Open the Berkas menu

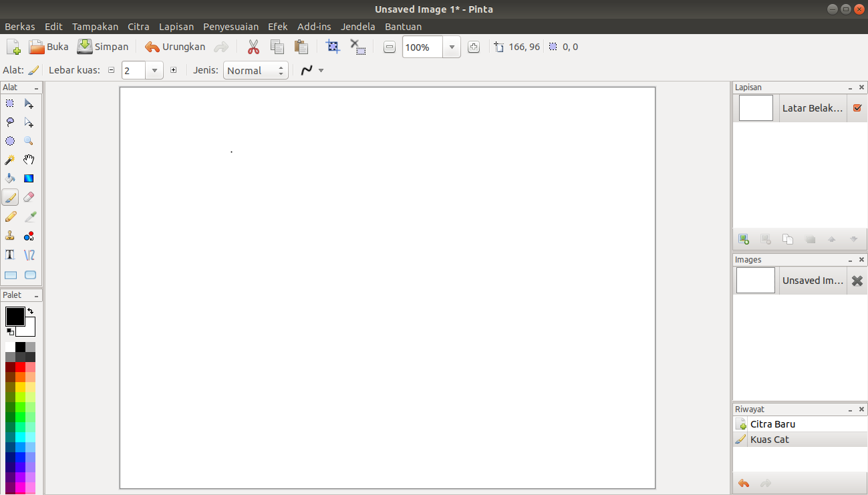pyautogui.click(x=20, y=27)
